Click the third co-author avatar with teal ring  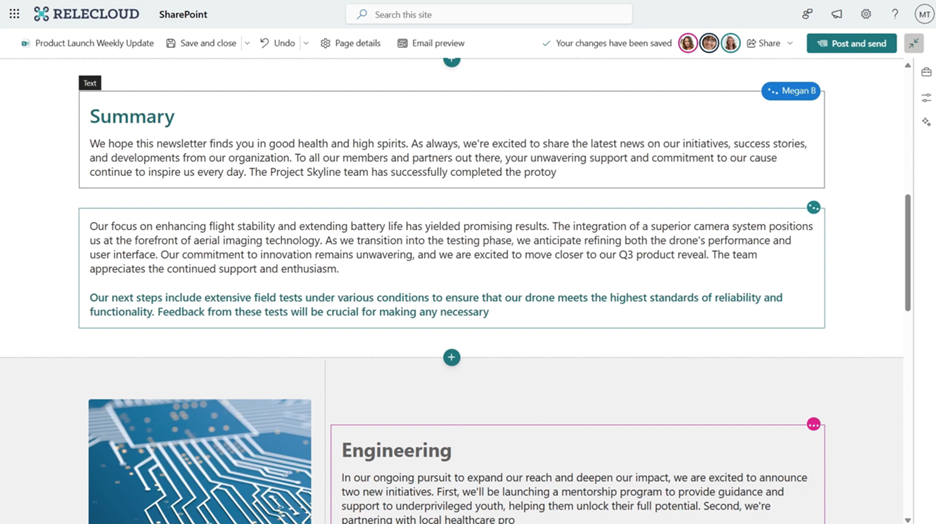click(x=731, y=43)
